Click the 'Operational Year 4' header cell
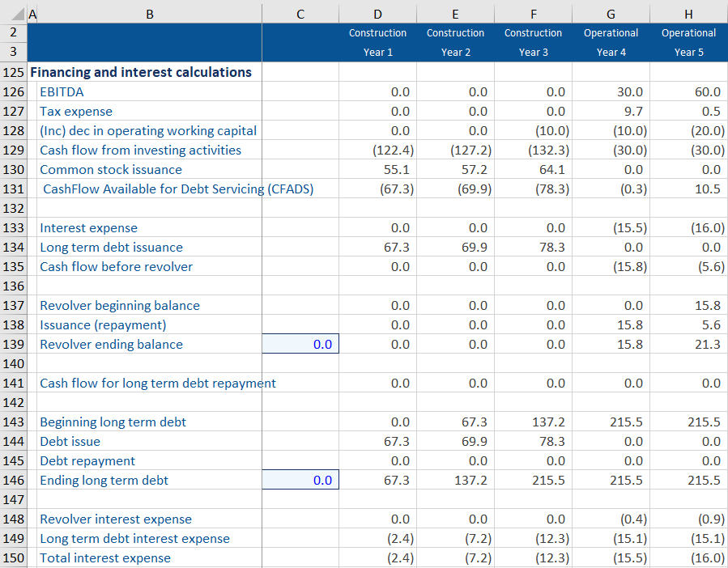 (x=611, y=43)
